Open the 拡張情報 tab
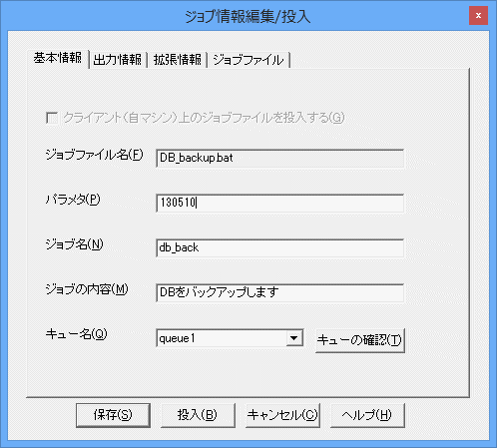Screen dimensions: 497x448 [x=178, y=60]
